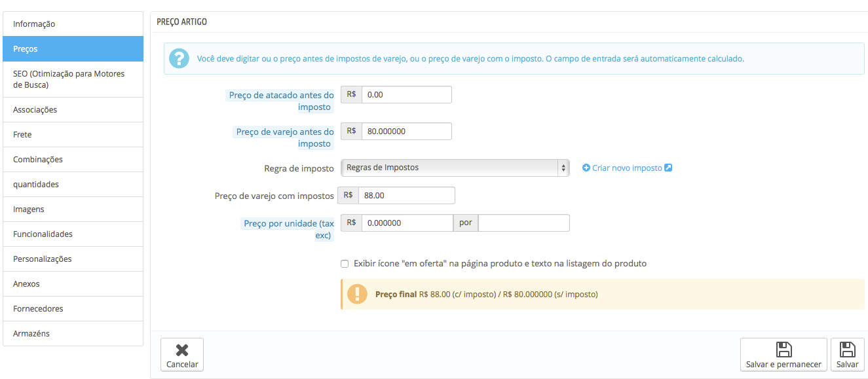Viewport: 868px width, 379px height.
Task: Open the quantidades tab
Action: point(73,185)
